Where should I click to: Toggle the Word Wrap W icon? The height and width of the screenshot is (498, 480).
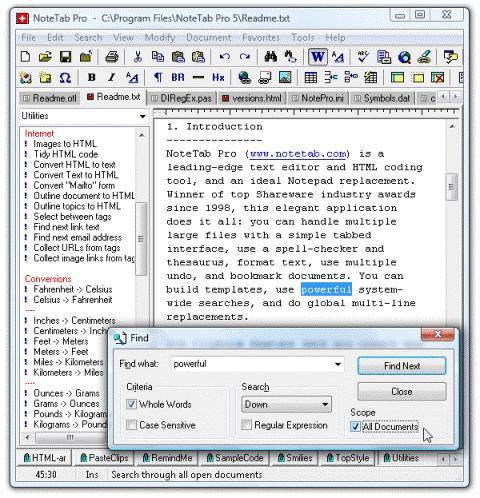pyautogui.click(x=317, y=57)
